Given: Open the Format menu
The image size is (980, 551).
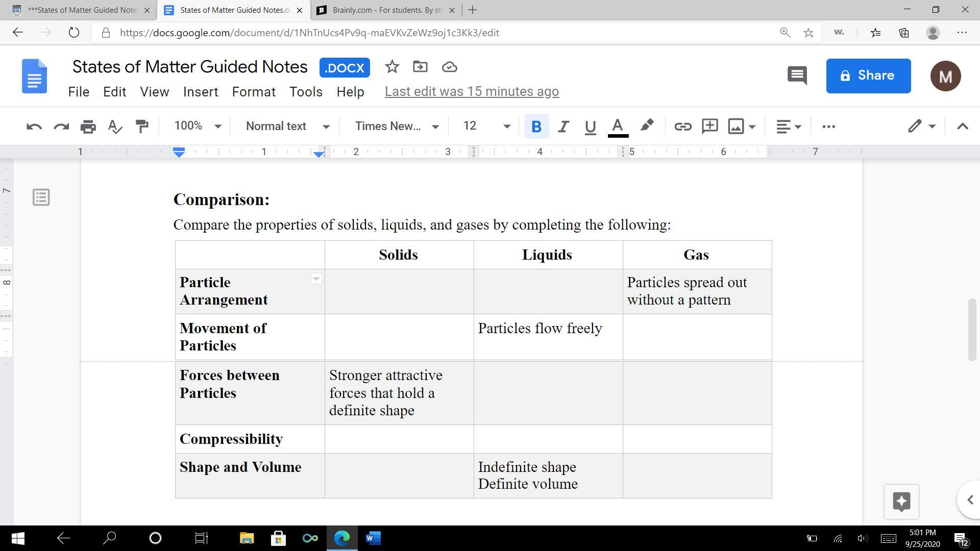Looking at the screenshot, I should point(254,92).
